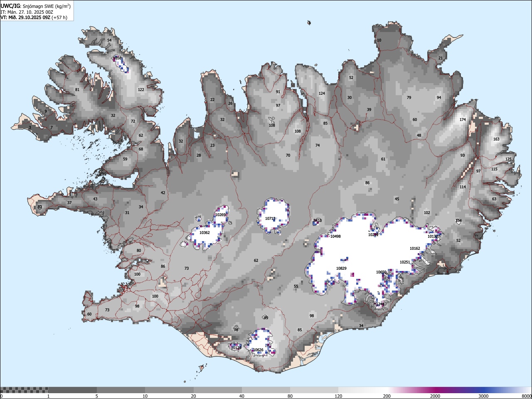The height and width of the screenshot is (399, 532).
Task: Click the snow value 82 on Snæfellsnes tip
Action: (x=40, y=207)
